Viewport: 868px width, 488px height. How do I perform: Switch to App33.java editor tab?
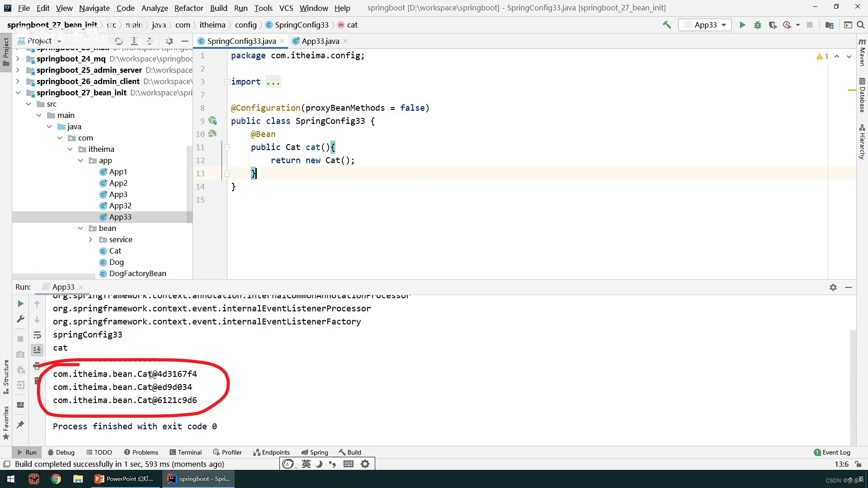click(320, 41)
